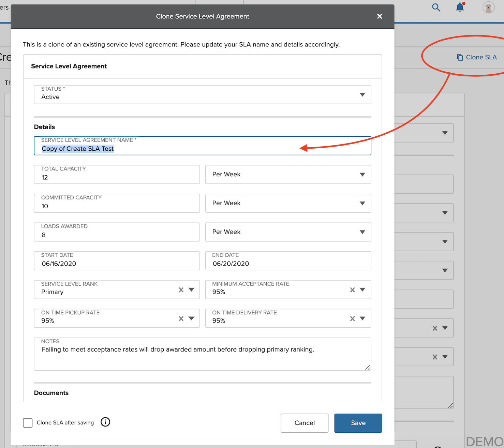Click the Cancel button
504x448 pixels.
coord(305,423)
